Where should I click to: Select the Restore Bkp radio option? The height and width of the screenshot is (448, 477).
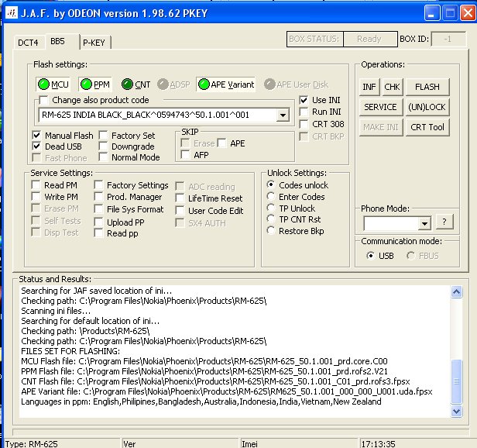(x=270, y=230)
